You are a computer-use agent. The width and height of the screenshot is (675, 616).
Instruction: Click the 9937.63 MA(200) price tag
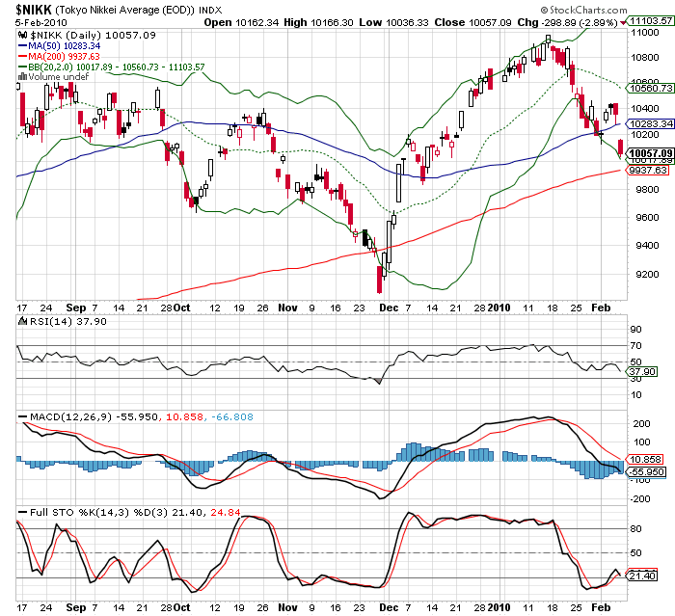pyautogui.click(x=648, y=170)
